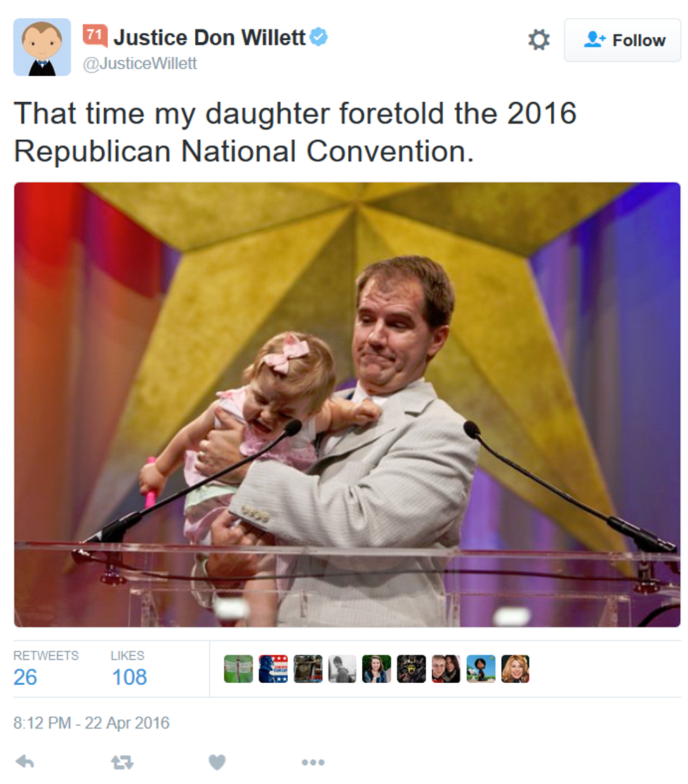Open the cartoon judge profile avatar

coord(42,48)
